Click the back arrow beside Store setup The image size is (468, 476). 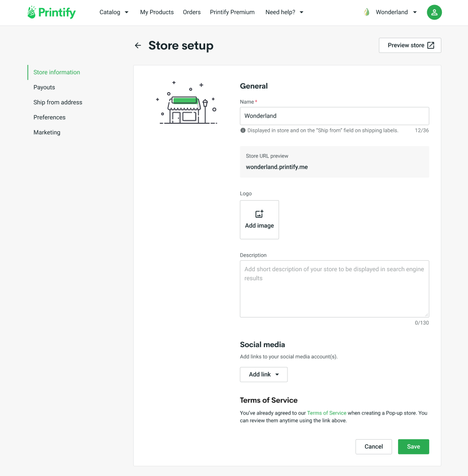tap(138, 46)
